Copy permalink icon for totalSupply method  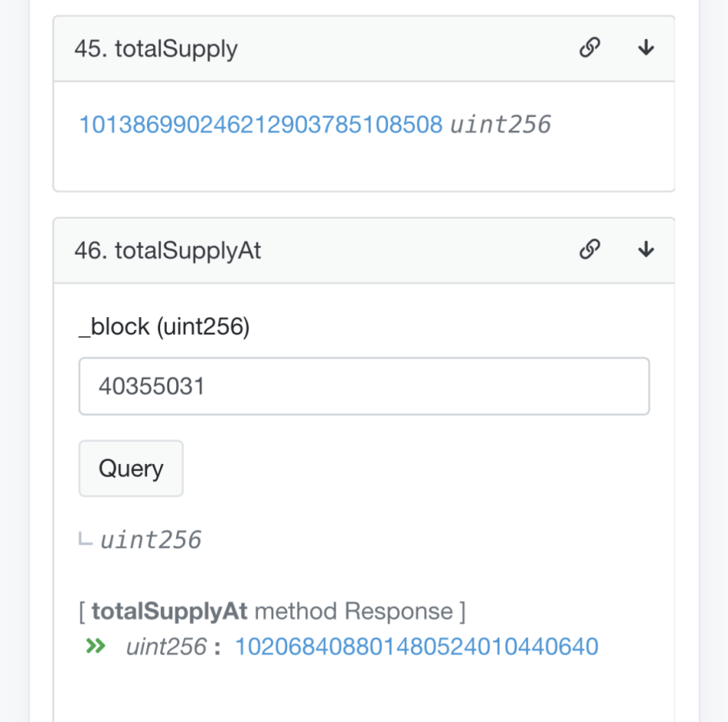(x=589, y=48)
